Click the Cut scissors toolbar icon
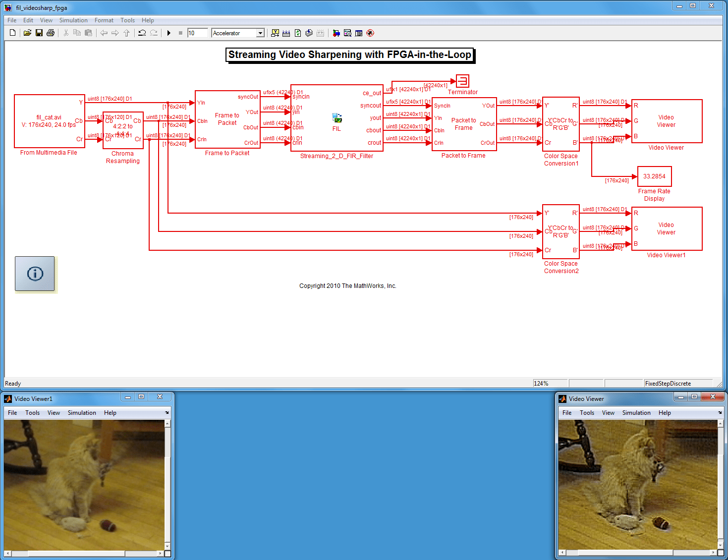This screenshot has height=560, width=728. (66, 33)
